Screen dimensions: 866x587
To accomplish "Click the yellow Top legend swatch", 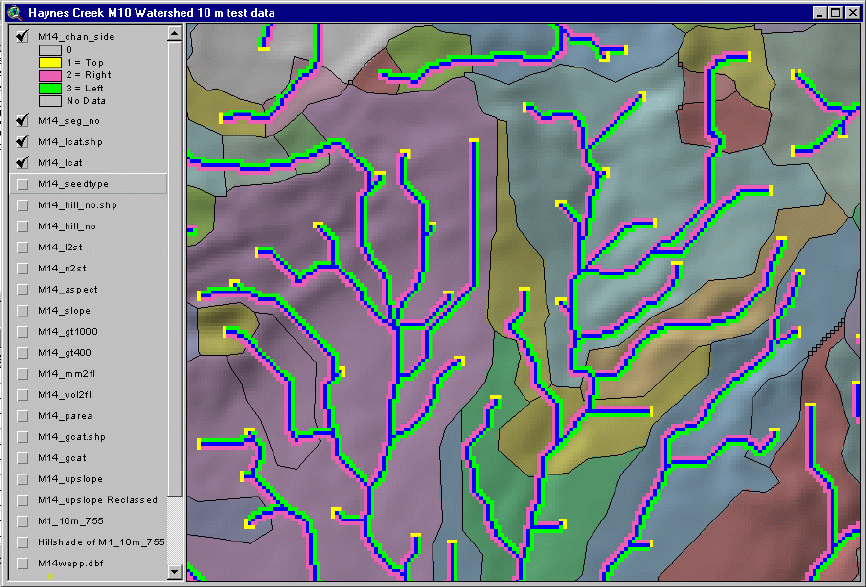I will [x=48, y=62].
